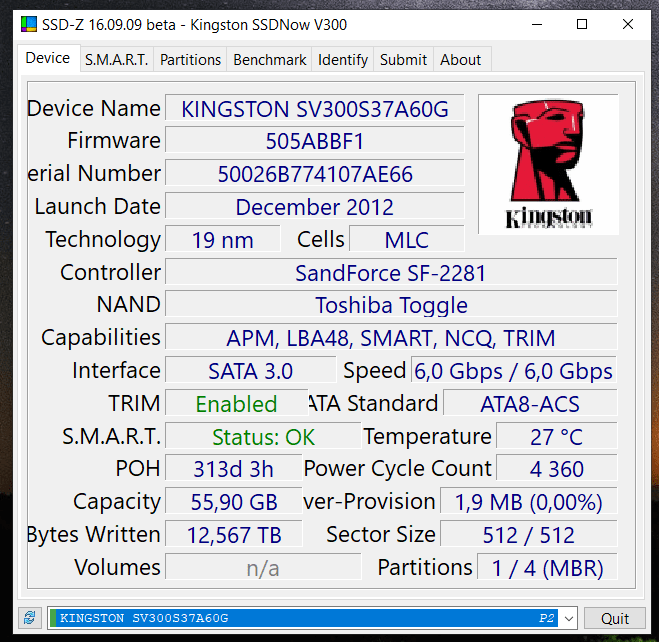
Task: Expand the drive selection dropdown arrow
Action: click(x=569, y=618)
